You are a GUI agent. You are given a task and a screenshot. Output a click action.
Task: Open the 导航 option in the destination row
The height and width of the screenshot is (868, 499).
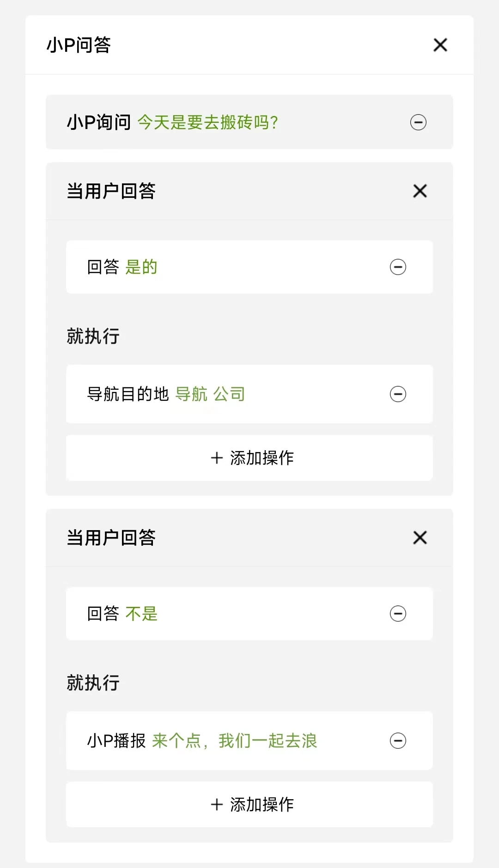click(x=192, y=394)
